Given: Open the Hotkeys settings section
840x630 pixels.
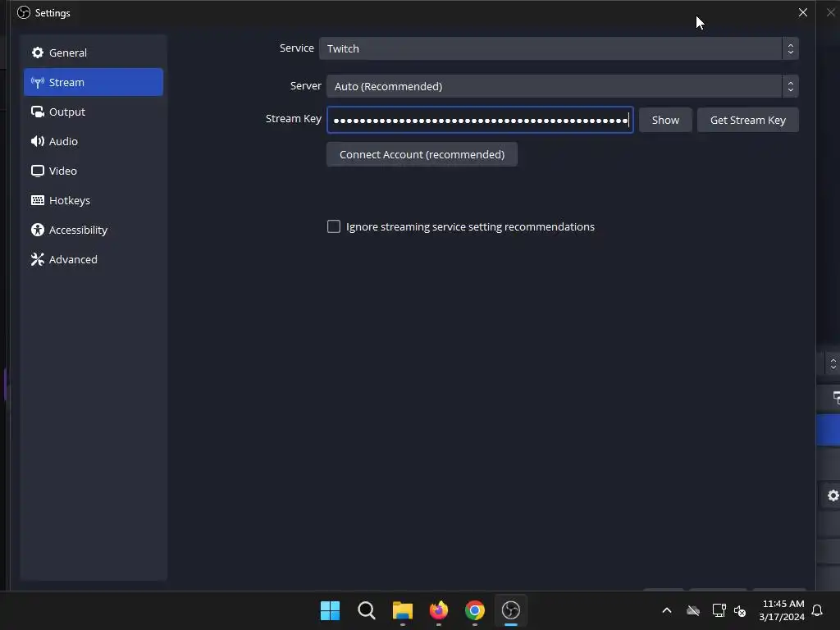Looking at the screenshot, I should [94, 200].
